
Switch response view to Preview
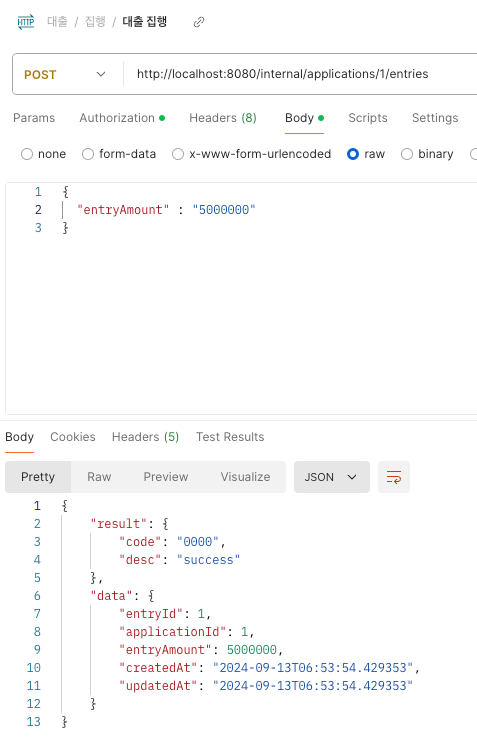pos(166,477)
